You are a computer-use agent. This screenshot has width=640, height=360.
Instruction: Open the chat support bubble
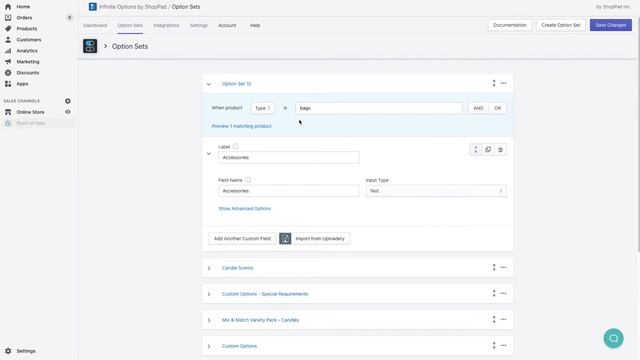(x=613, y=338)
